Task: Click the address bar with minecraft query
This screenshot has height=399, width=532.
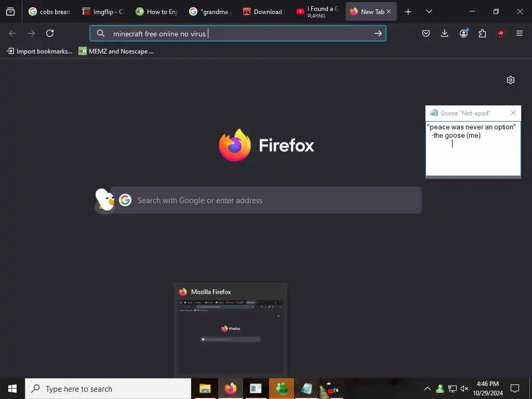Action: (238, 33)
